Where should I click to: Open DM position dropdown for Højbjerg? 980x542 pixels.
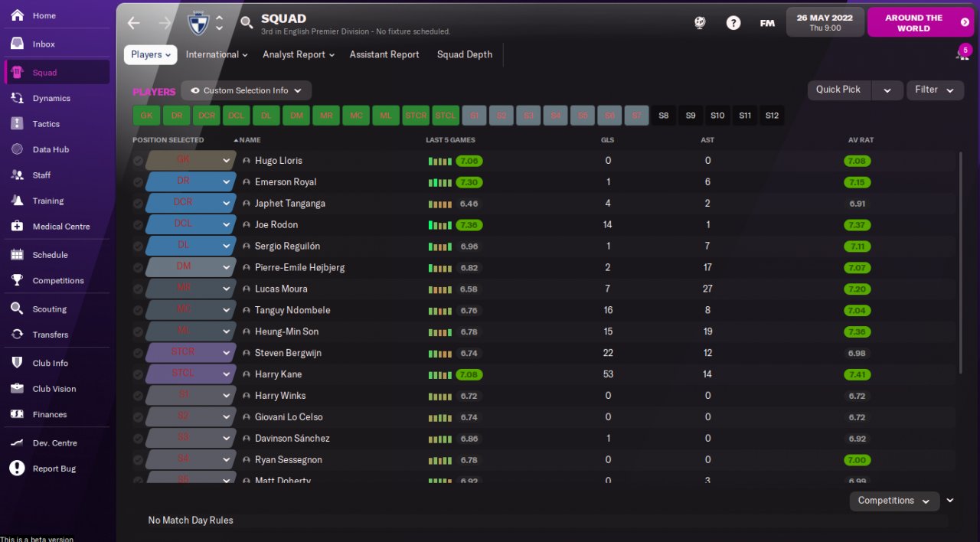click(x=190, y=267)
